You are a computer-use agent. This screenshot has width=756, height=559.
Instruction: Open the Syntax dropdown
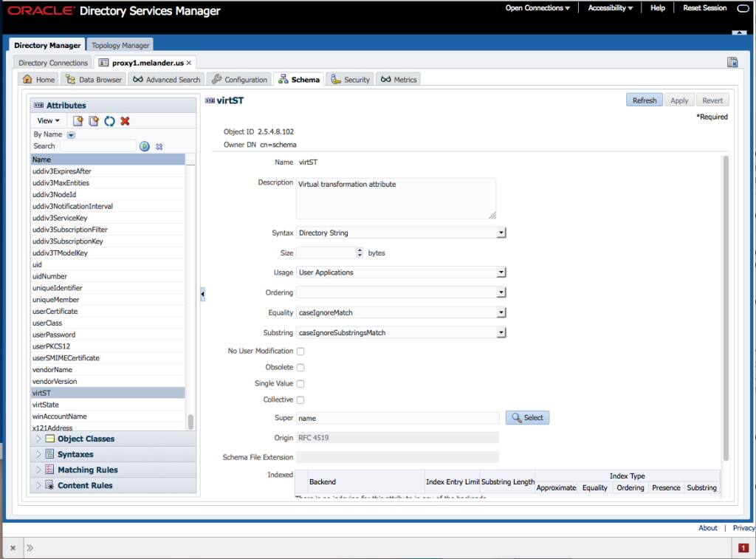[501, 232]
